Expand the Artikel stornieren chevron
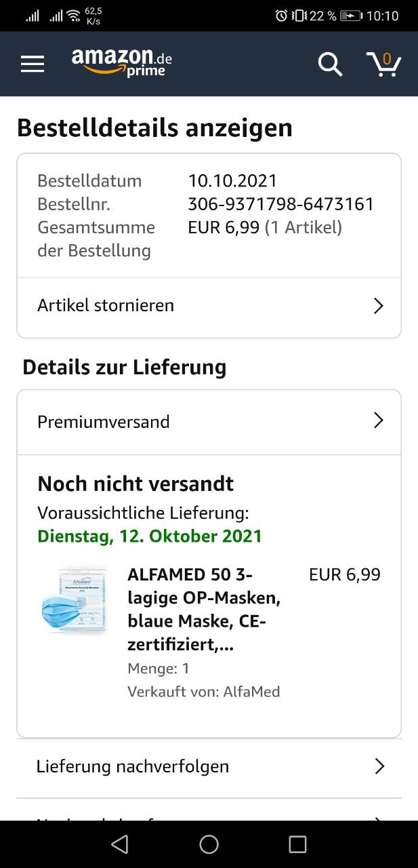Image resolution: width=418 pixels, height=868 pixels. pyautogui.click(x=379, y=306)
